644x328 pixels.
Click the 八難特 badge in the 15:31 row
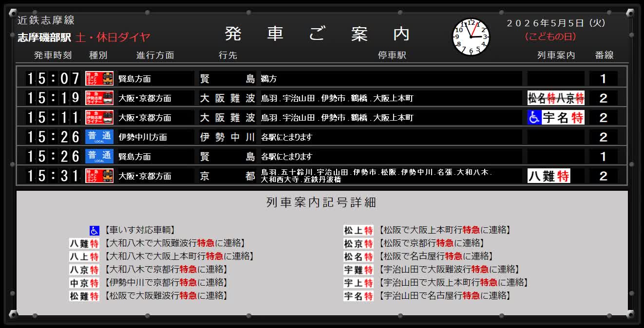[549, 176]
